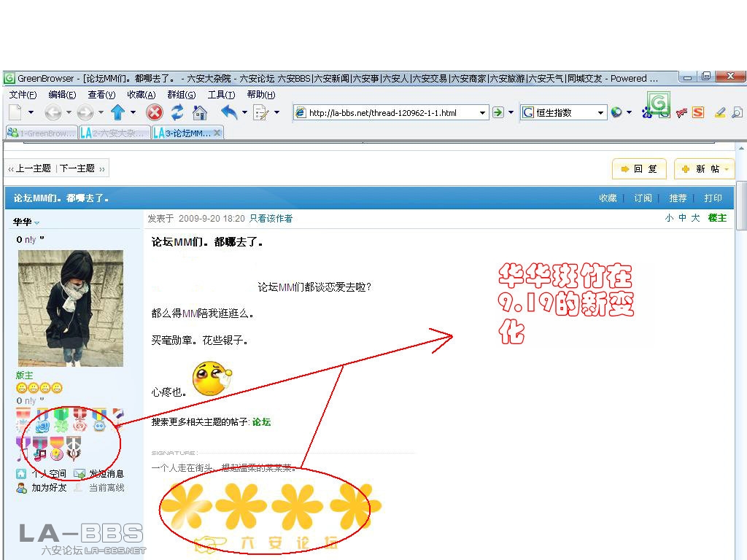Image resolution: width=747 pixels, height=560 pixels.
Task: Click the blue Refresh page icon
Action: (177, 112)
